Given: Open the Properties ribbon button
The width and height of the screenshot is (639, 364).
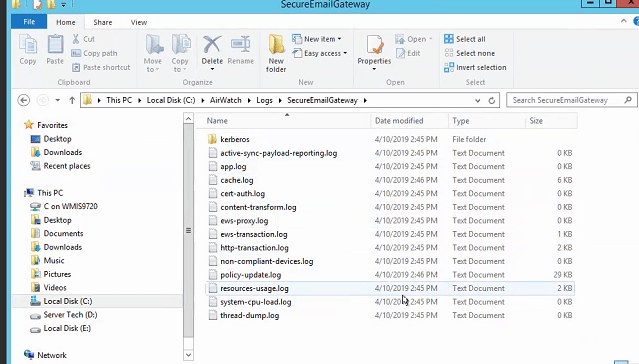Looking at the screenshot, I should click(x=374, y=53).
